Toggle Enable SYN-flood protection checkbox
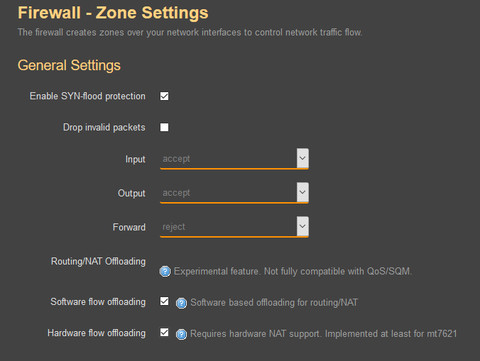This screenshot has width=480, height=361. coord(164,96)
